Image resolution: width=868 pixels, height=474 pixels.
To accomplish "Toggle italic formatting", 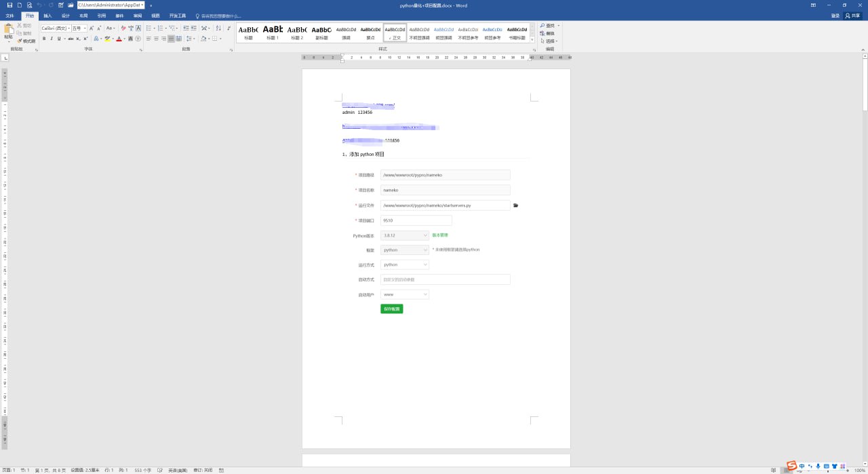I will [52, 39].
